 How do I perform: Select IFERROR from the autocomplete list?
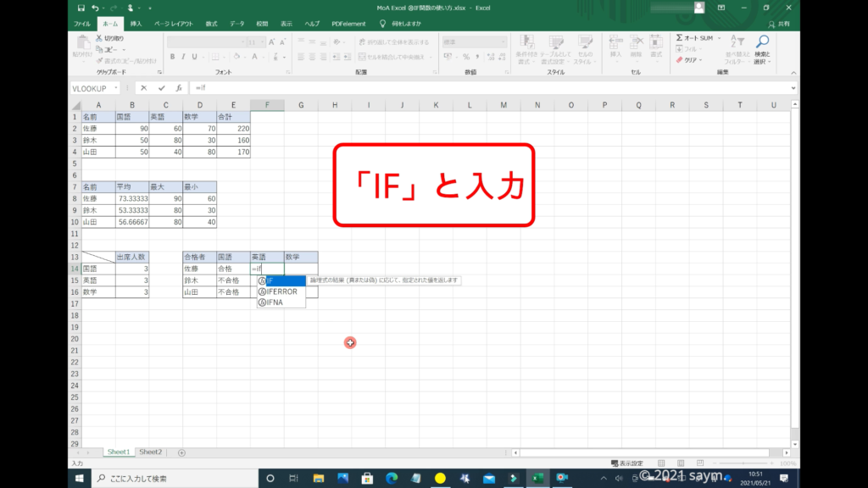pos(281,291)
